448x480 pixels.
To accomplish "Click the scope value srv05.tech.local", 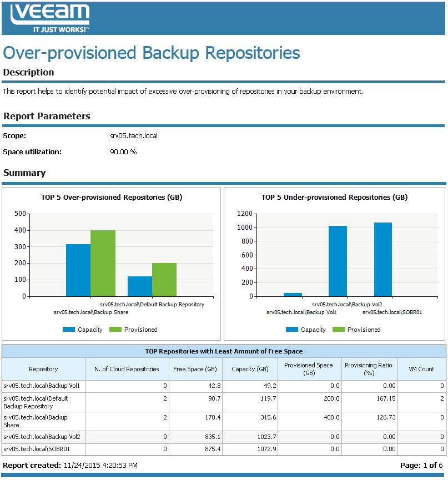I will [134, 135].
